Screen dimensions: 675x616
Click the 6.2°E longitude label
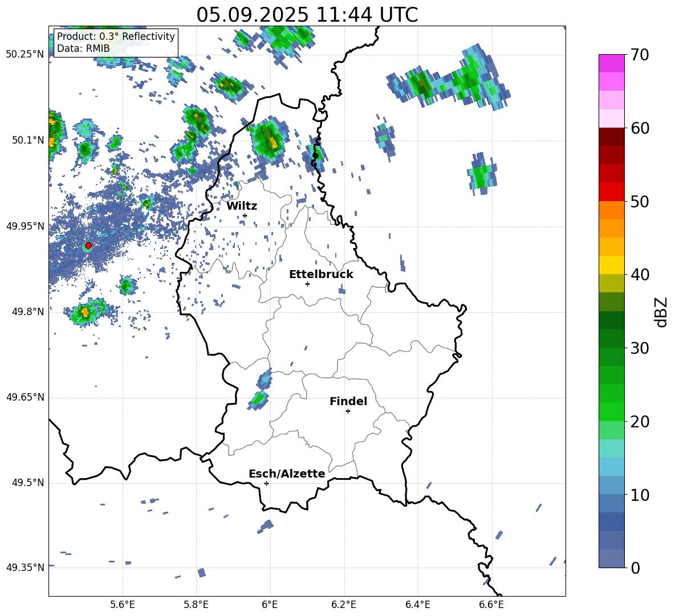coord(344,605)
